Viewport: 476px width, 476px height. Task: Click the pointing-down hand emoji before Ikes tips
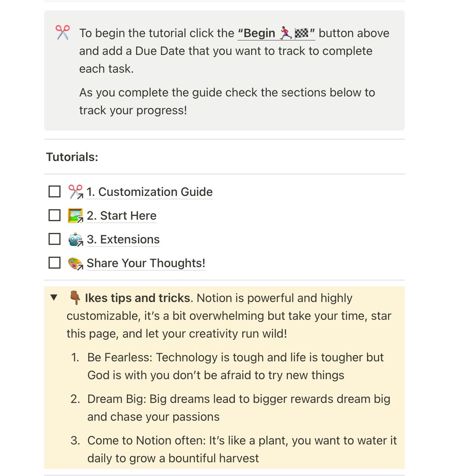pyautogui.click(x=75, y=298)
